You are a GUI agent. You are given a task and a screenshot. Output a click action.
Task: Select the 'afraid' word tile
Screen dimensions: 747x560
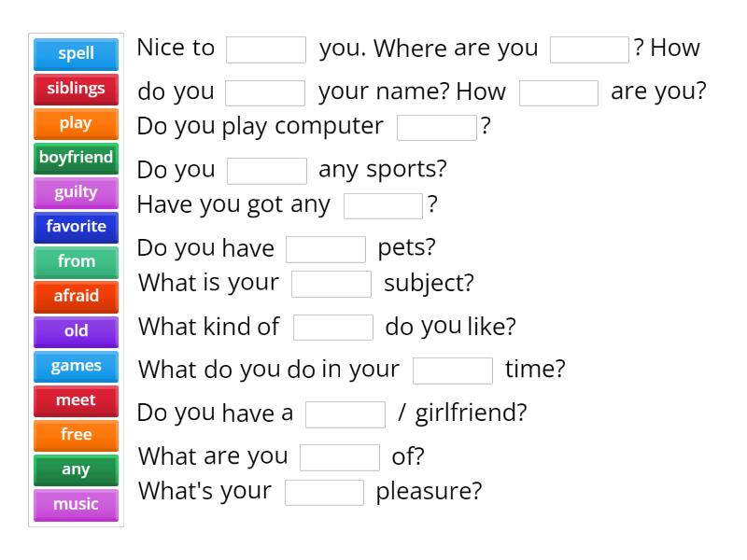coord(75,296)
